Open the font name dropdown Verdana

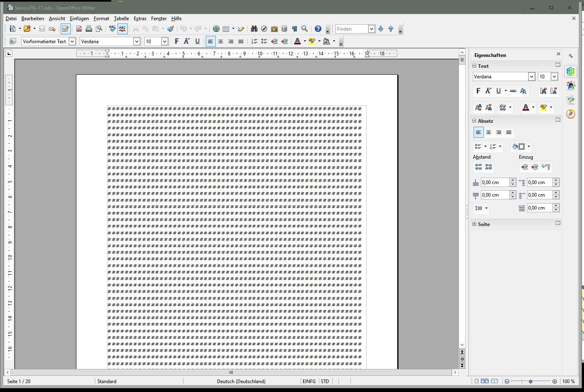pyautogui.click(x=137, y=42)
